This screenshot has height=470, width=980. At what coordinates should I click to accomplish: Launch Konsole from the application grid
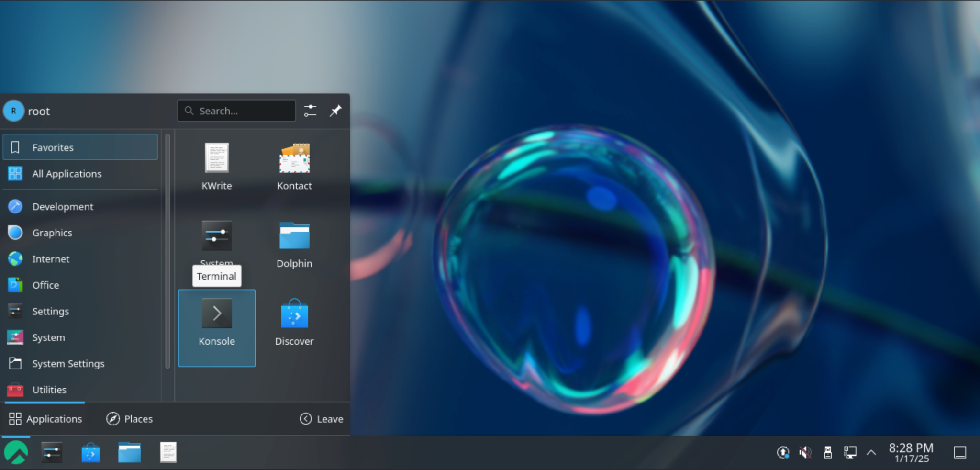click(216, 328)
